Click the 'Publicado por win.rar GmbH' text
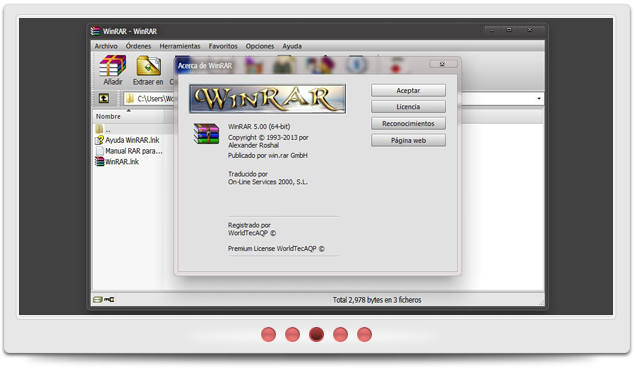Image resolution: width=635 pixels, height=373 pixels. [268, 156]
